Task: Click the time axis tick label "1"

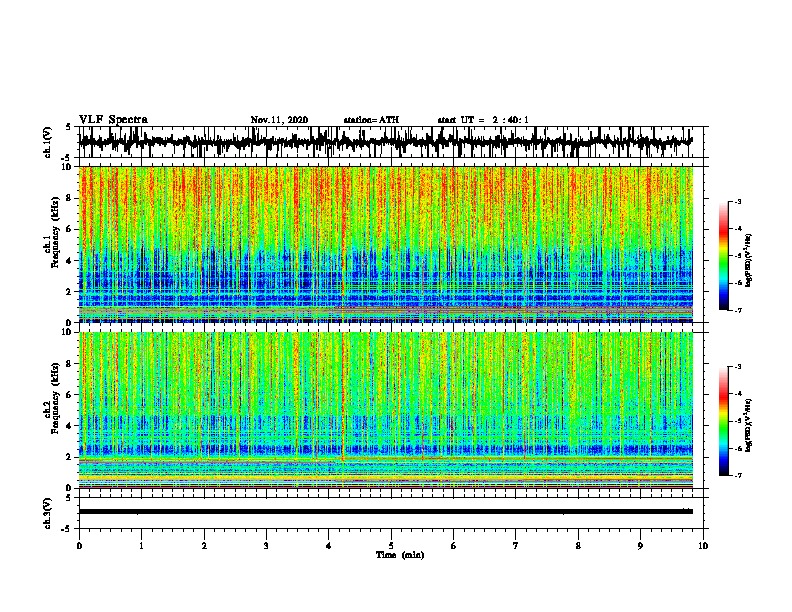Action: [141, 546]
